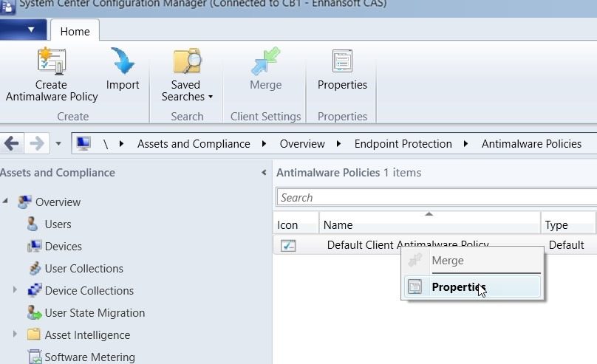Click the Device Collections node icon
Image resolution: width=597 pixels, height=364 pixels.
click(35, 290)
